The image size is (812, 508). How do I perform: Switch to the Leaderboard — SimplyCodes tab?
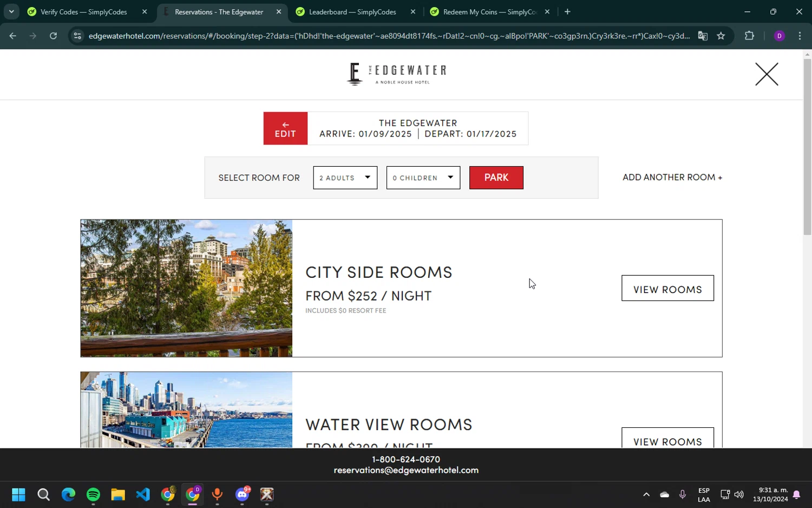click(352, 12)
